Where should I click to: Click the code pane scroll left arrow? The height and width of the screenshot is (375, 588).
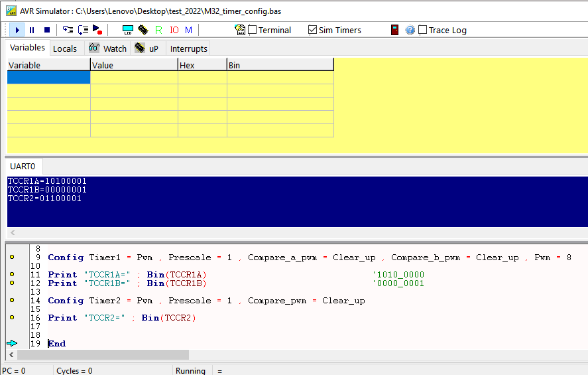click(x=12, y=354)
